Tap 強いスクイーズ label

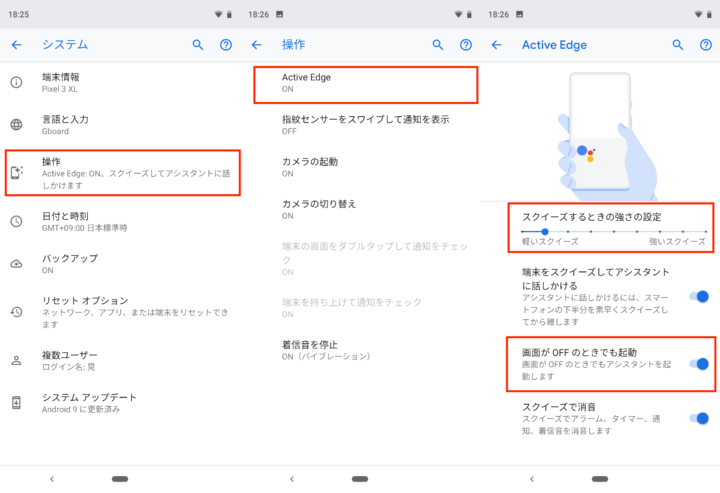click(677, 241)
